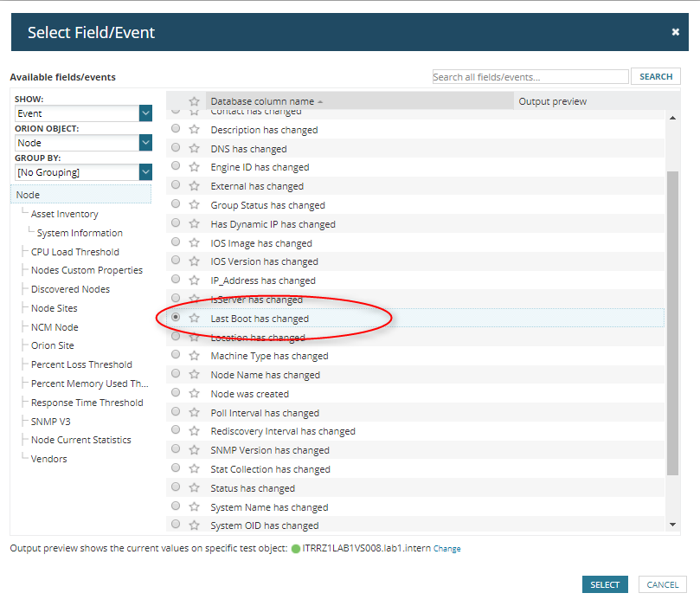Screen dimensions: 700x606
Task: Click the event list vertical scrollbar thumb
Action: point(672,323)
